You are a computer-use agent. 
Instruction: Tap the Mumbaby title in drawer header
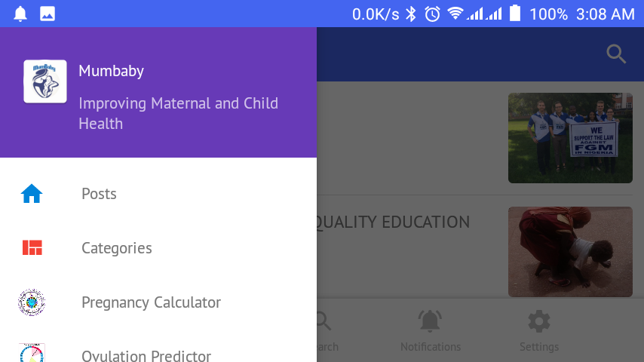[112, 71]
